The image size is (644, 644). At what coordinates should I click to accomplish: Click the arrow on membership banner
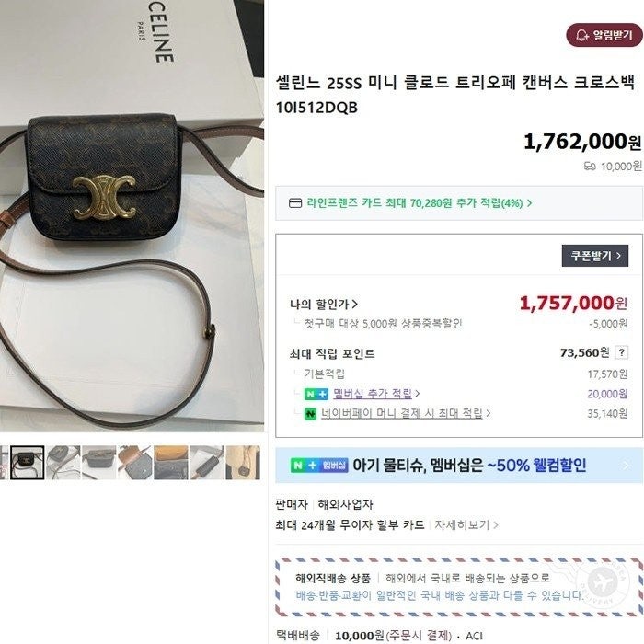[627, 466]
